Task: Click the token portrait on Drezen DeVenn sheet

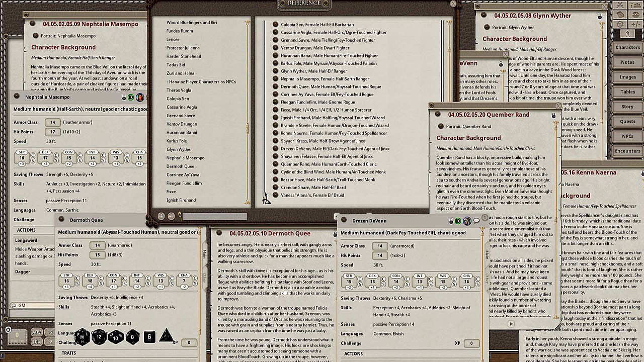Action: pyautogui.click(x=467, y=221)
